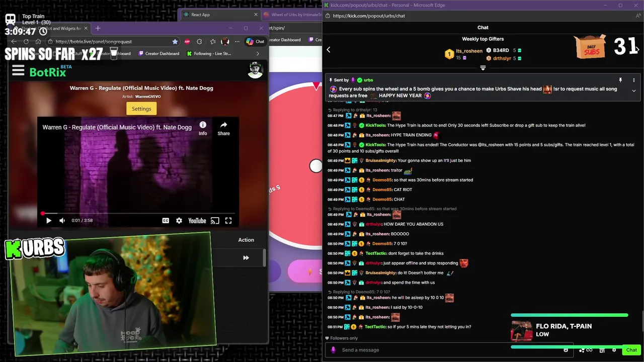644x362 pixels.
Task: Unpin the pinned message with pin icon
Action: coord(620,80)
